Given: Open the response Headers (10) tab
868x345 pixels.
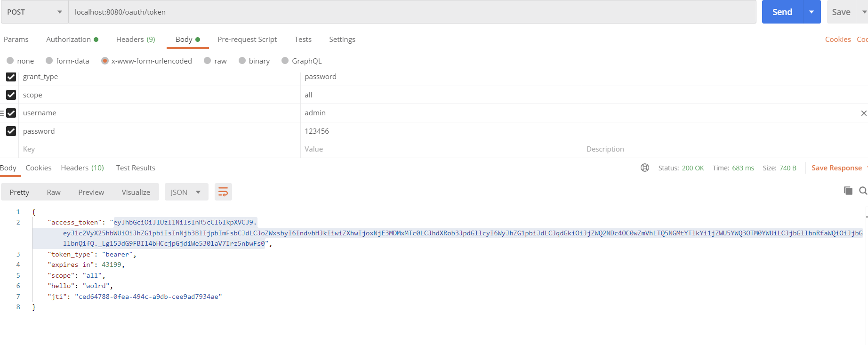Looking at the screenshot, I should coord(82,168).
